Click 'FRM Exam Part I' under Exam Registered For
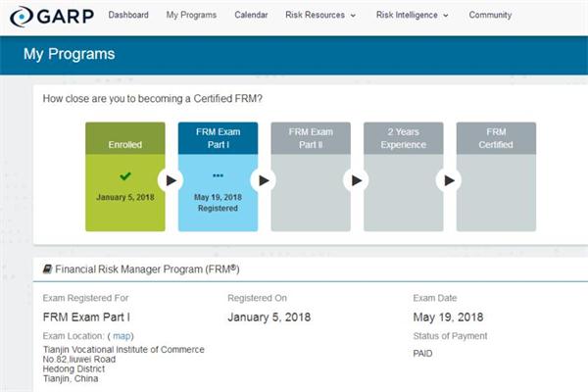Screen dimensions: 588x392 [86, 318]
